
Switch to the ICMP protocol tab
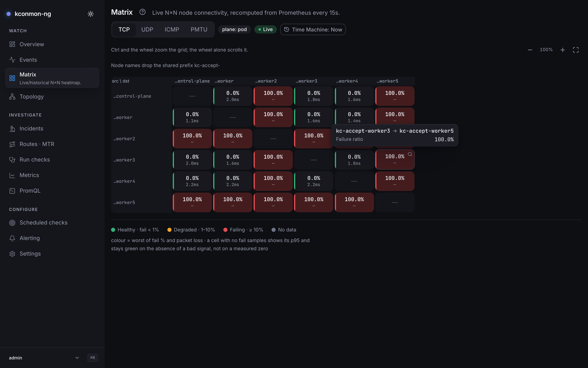click(172, 29)
